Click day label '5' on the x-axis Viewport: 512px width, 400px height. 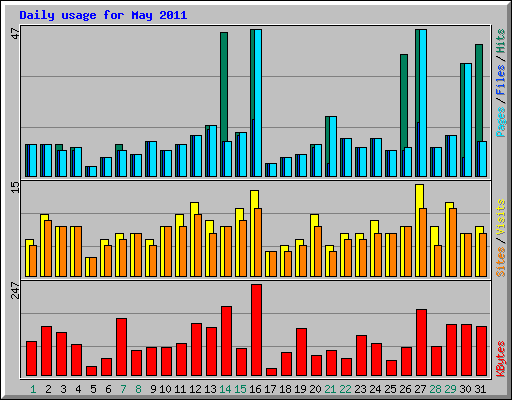93,389
